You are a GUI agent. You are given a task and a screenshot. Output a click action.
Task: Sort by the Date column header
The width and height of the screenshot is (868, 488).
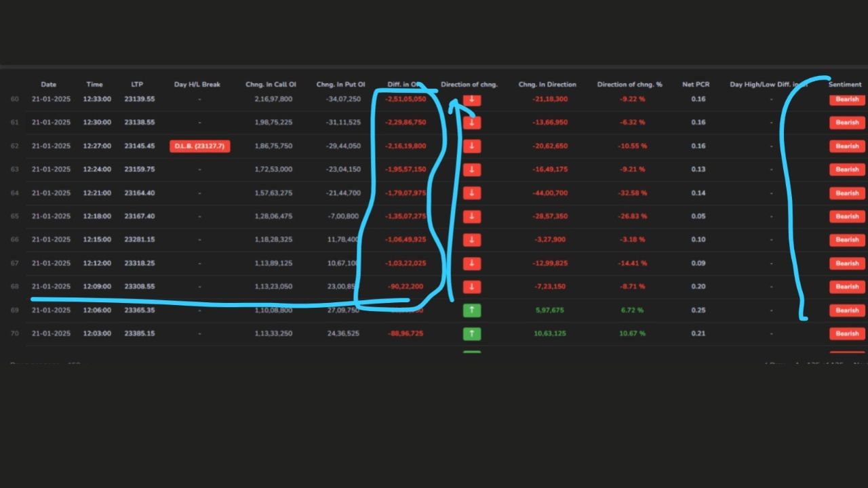point(49,85)
